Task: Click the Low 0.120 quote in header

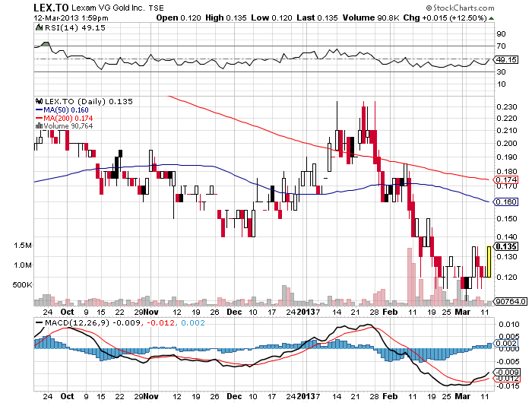Action: 271,17
